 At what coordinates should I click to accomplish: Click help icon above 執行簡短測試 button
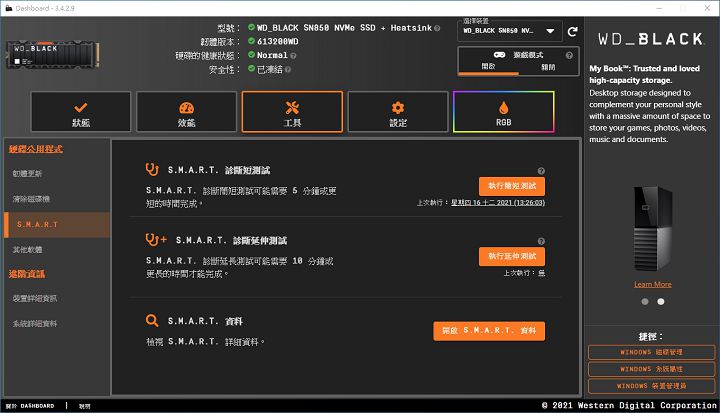coord(541,171)
